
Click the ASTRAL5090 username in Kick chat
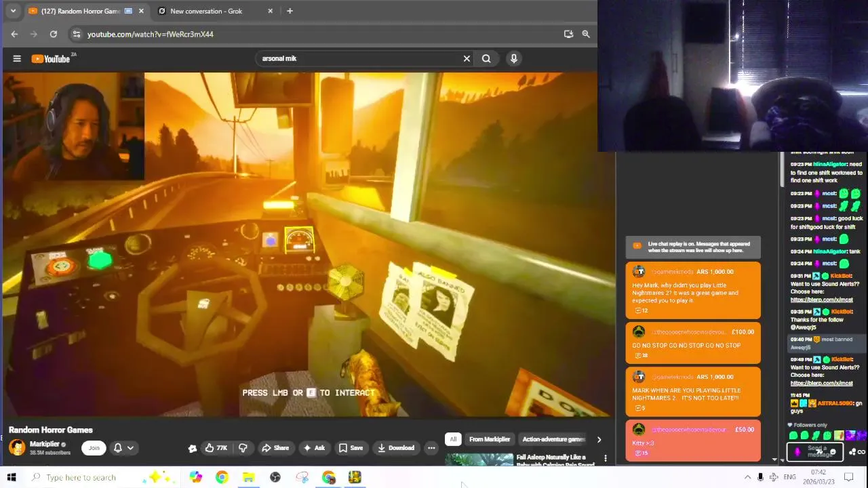click(x=835, y=403)
